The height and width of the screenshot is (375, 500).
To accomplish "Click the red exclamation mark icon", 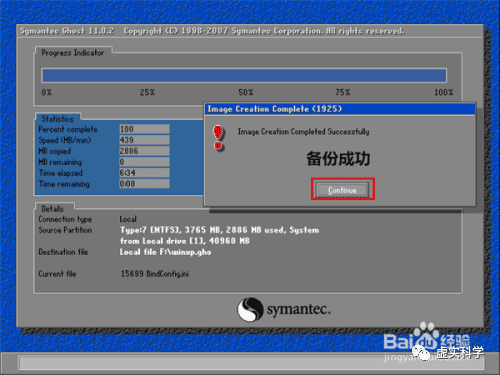I will (218, 138).
